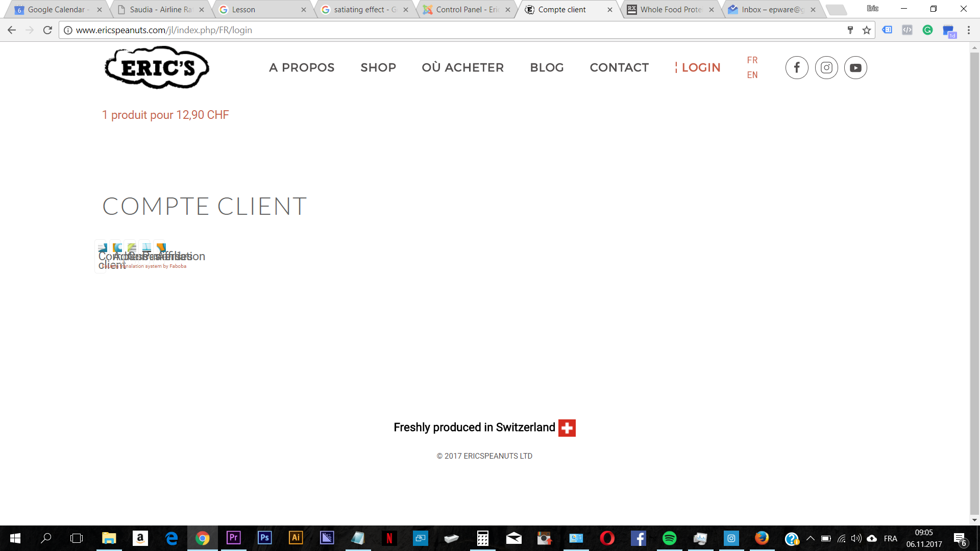Reload the page
Image resolution: width=980 pixels, height=551 pixels.
pos(47,30)
